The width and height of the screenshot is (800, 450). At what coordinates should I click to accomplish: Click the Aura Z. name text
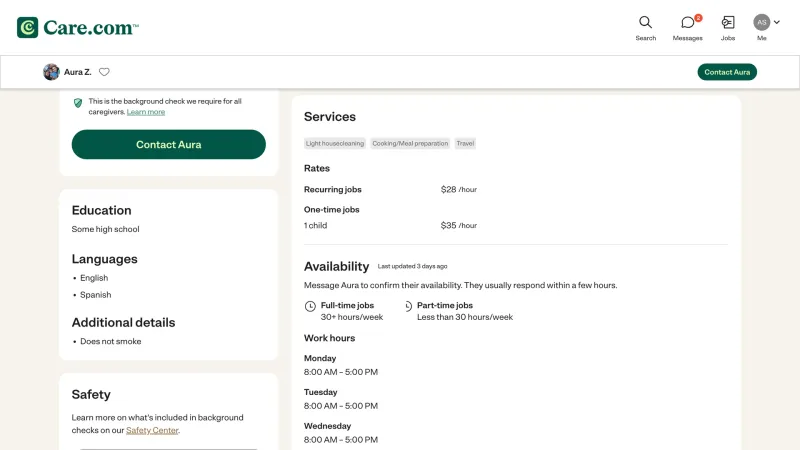point(78,72)
